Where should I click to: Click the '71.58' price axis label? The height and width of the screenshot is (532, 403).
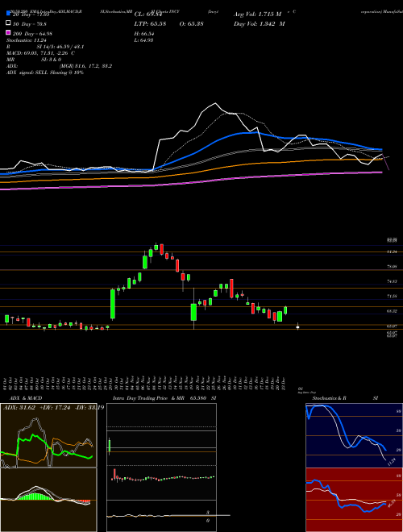coord(392,296)
